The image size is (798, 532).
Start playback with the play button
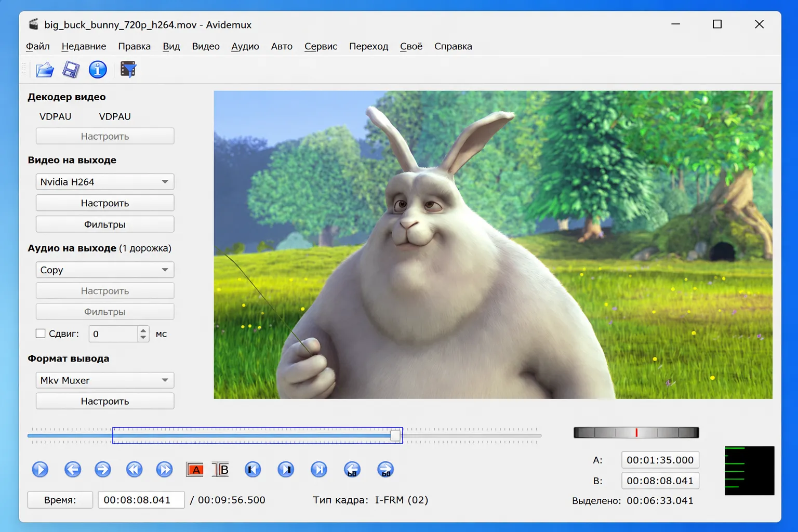coord(40,470)
